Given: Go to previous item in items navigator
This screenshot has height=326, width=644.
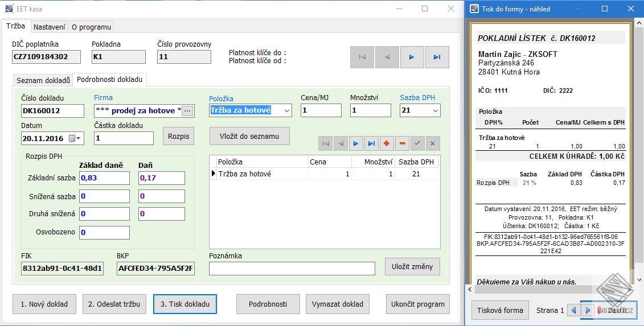Looking at the screenshot, I should click(341, 143).
